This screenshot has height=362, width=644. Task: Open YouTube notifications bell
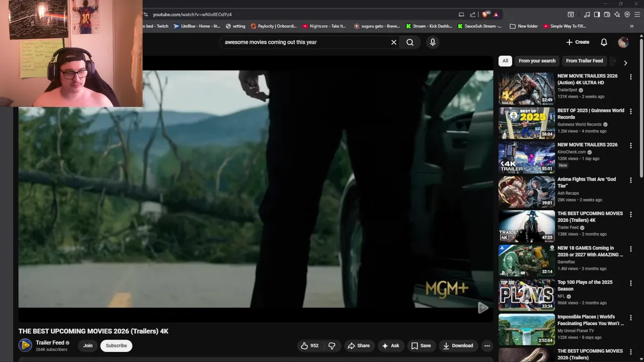coord(604,42)
